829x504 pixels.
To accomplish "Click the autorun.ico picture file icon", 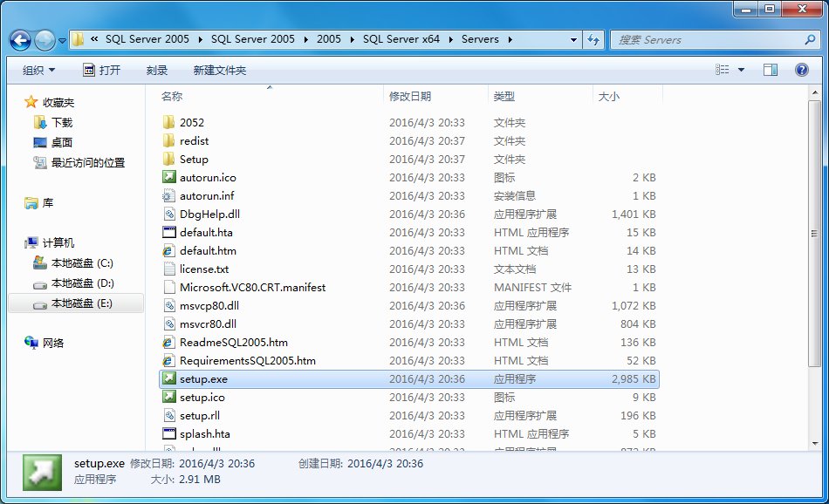I will [x=168, y=177].
